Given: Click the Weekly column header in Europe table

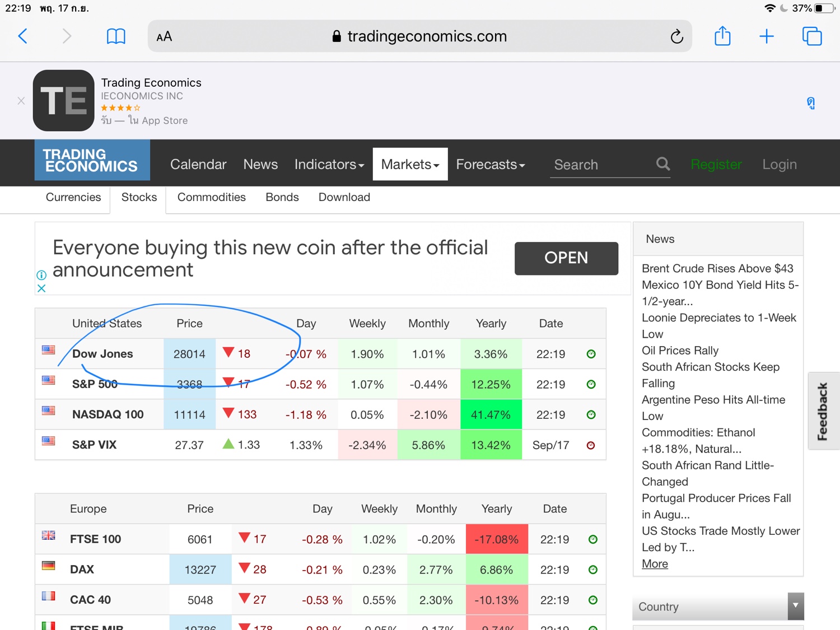Looking at the screenshot, I should click(x=379, y=509).
